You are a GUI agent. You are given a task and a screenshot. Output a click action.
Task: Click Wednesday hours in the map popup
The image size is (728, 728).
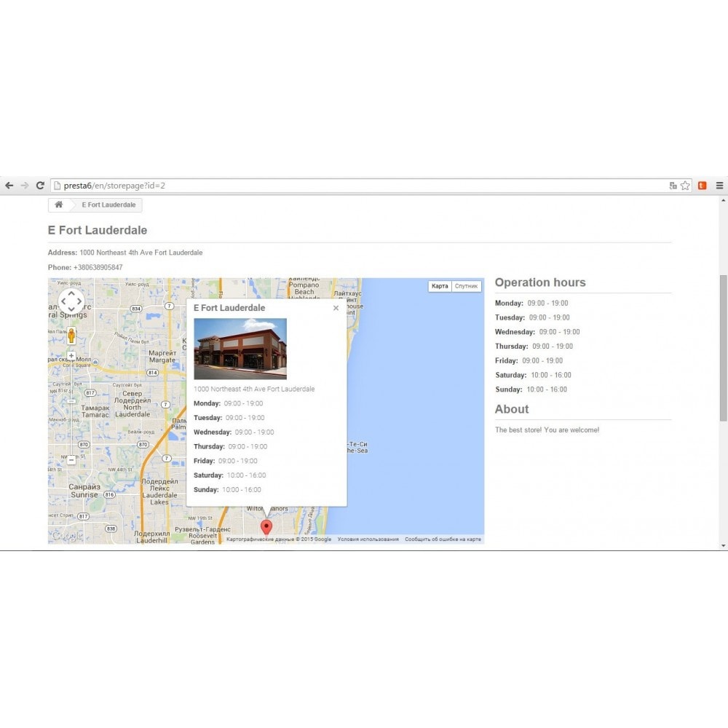234,432
